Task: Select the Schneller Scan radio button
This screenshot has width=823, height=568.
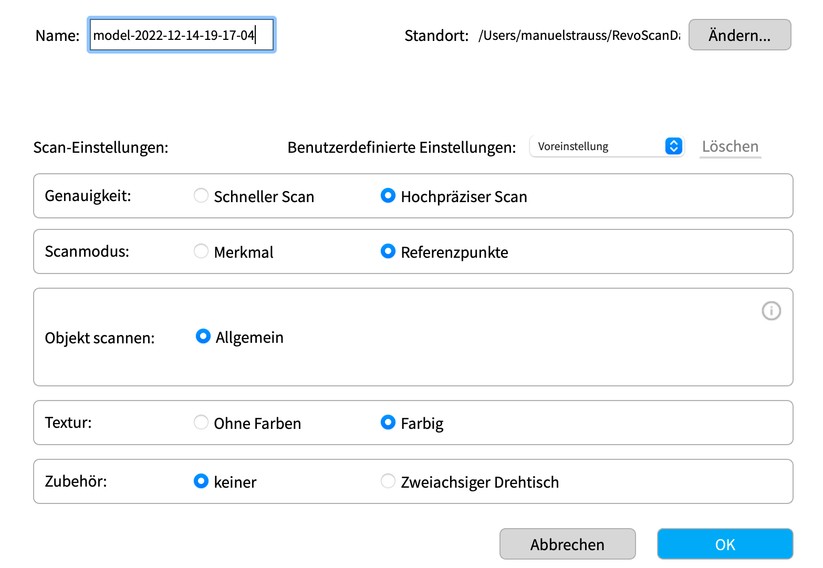Action: pos(201,196)
